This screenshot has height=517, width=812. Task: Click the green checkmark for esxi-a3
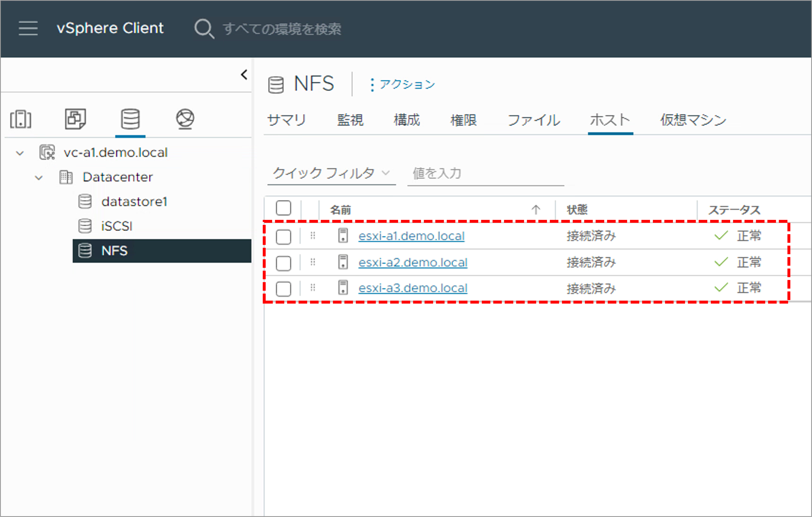coord(721,288)
